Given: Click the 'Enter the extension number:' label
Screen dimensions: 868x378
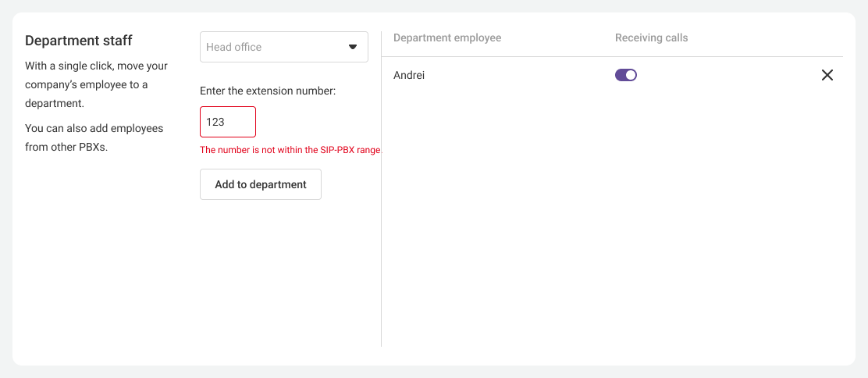Looking at the screenshot, I should (268, 91).
